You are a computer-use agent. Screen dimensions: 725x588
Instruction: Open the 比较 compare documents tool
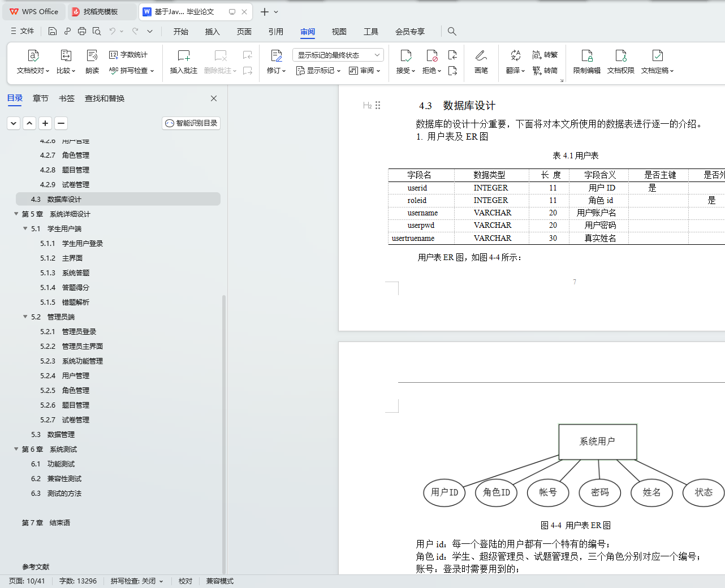66,62
